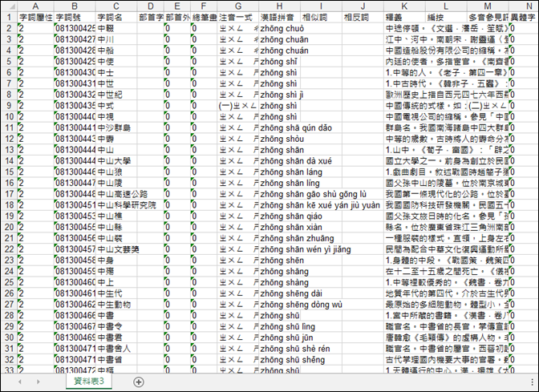Click the cell zhōng shā qún dǎo
This screenshot has height=392, width=539.
tap(279, 127)
